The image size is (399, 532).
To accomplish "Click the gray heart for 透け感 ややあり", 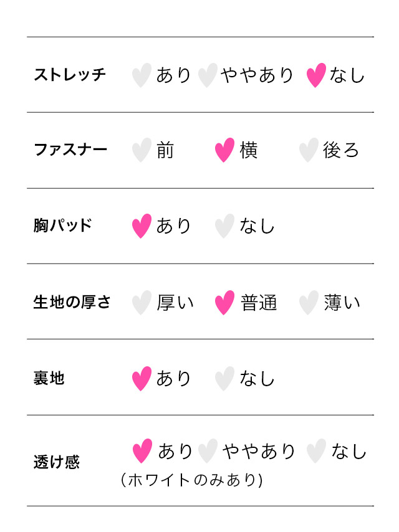I will pyautogui.click(x=208, y=451).
